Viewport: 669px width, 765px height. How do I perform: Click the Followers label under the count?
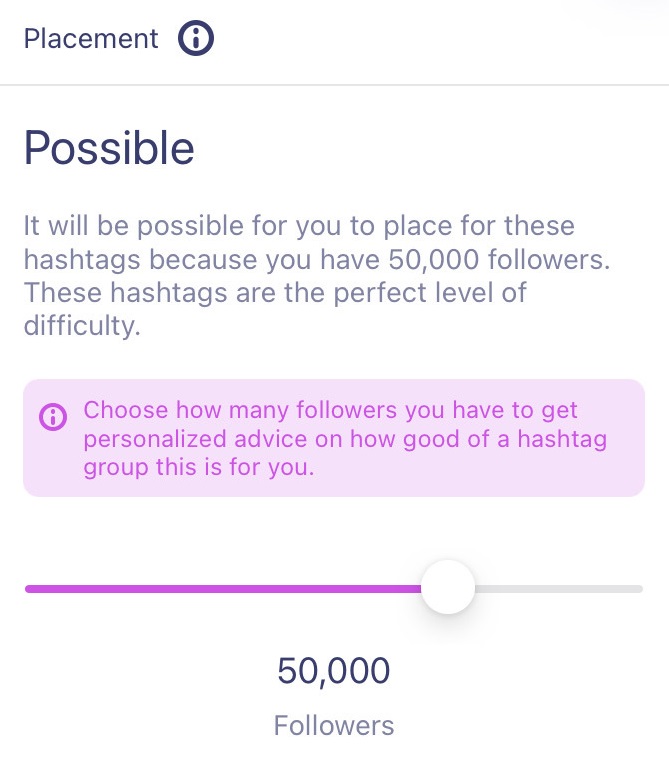334,725
